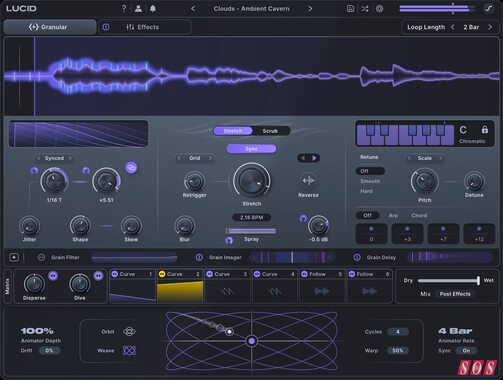This screenshot has width=503, height=380.
Task: Click the Weave animator shape icon
Action: tap(129, 350)
